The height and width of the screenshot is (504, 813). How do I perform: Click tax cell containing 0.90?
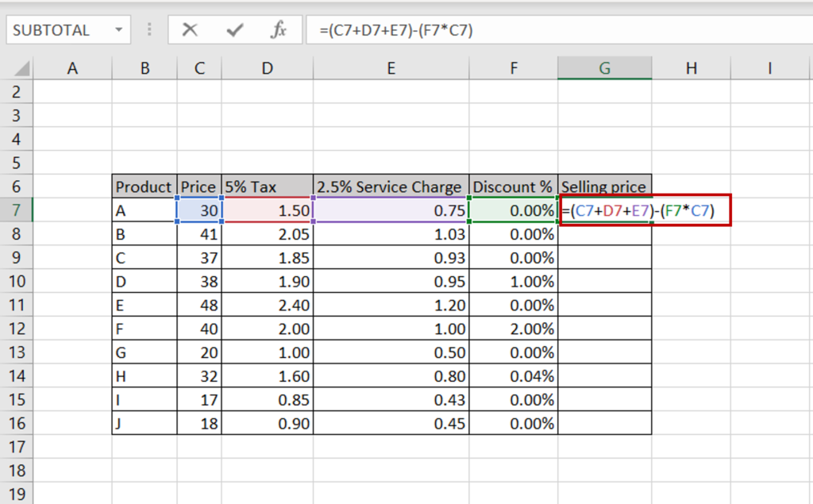(x=267, y=423)
